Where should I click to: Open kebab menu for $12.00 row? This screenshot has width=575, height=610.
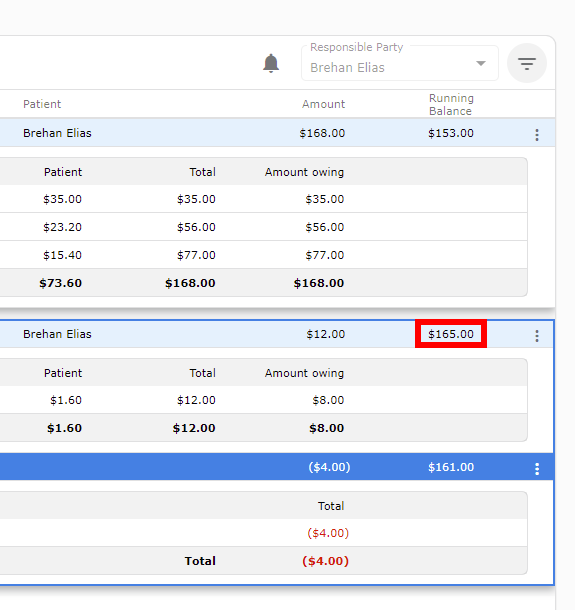pos(537,336)
